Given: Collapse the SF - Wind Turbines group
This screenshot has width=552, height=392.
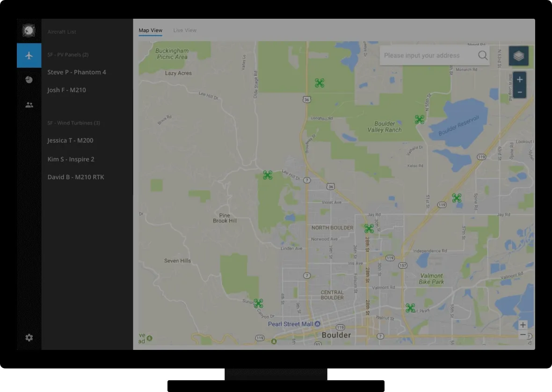Looking at the screenshot, I should [x=73, y=123].
